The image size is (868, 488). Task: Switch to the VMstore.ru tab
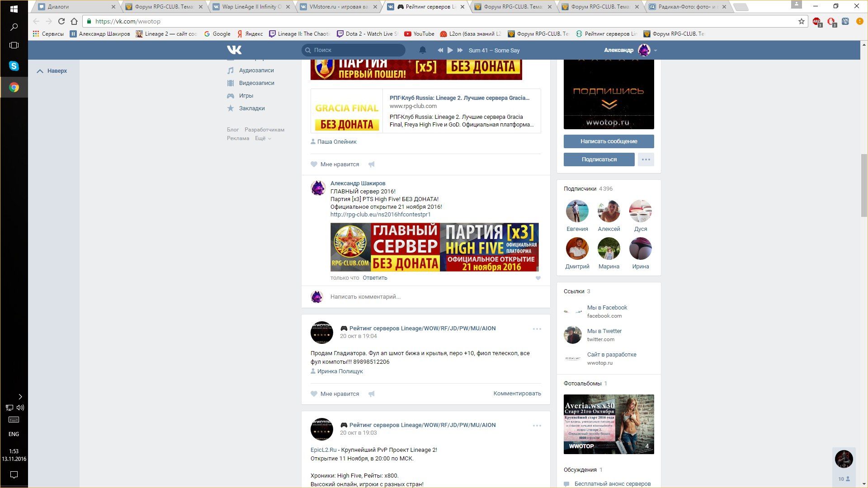(339, 7)
